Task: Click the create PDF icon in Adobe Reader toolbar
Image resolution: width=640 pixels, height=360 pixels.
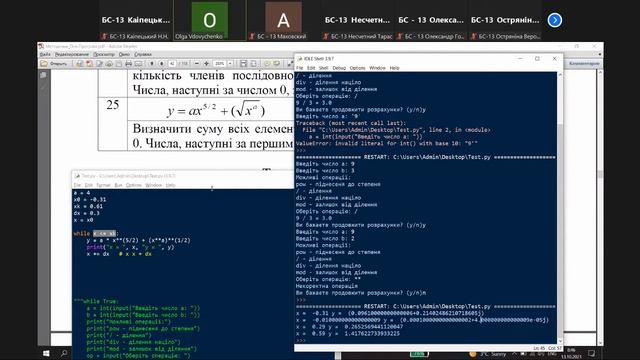Action: tap(89, 64)
